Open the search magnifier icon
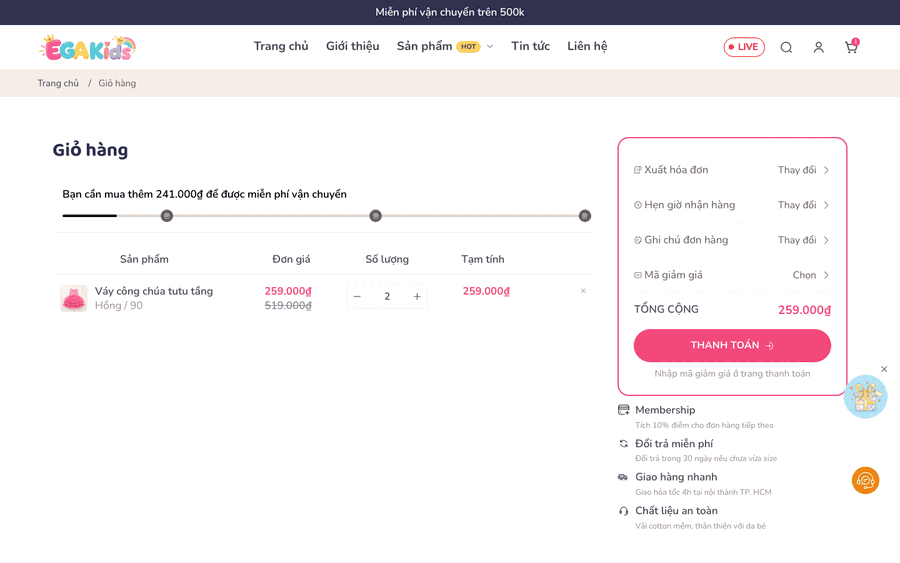 click(786, 48)
